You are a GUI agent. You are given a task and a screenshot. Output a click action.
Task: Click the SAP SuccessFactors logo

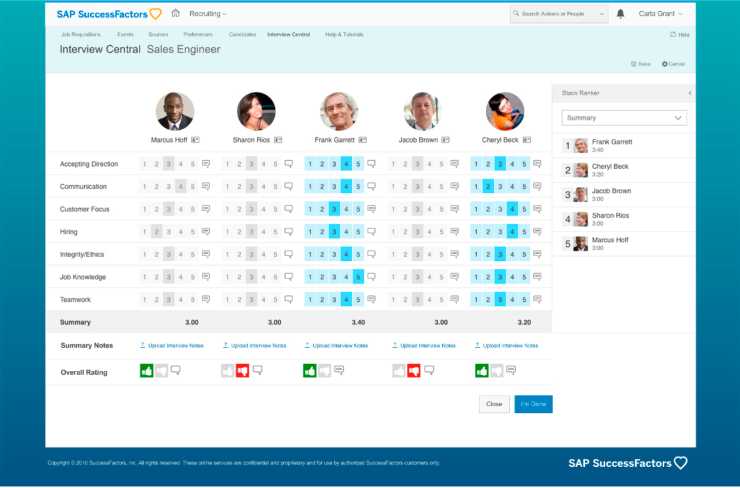click(109, 14)
